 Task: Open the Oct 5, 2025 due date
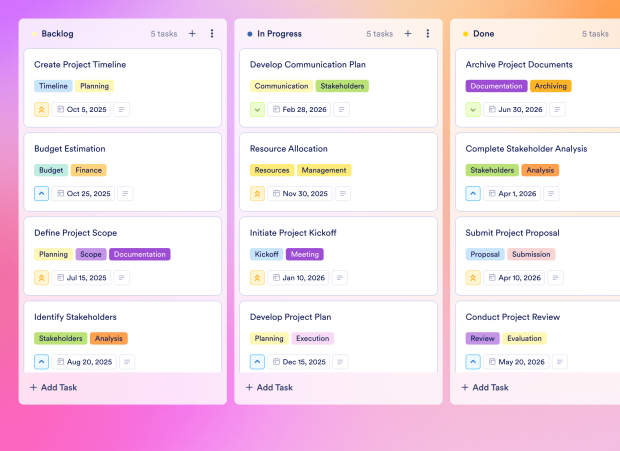click(82, 110)
